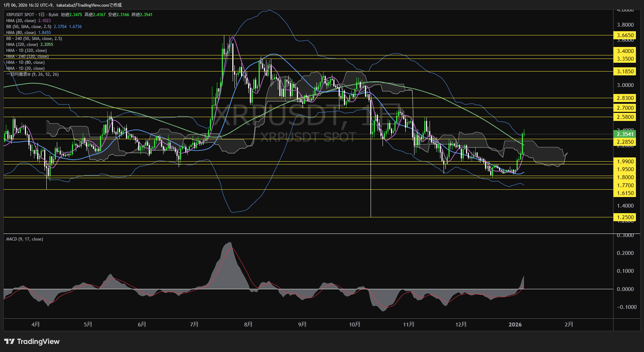Select the HMA (20, close) indicator legend
The width and height of the screenshot is (644, 352).
21,21
